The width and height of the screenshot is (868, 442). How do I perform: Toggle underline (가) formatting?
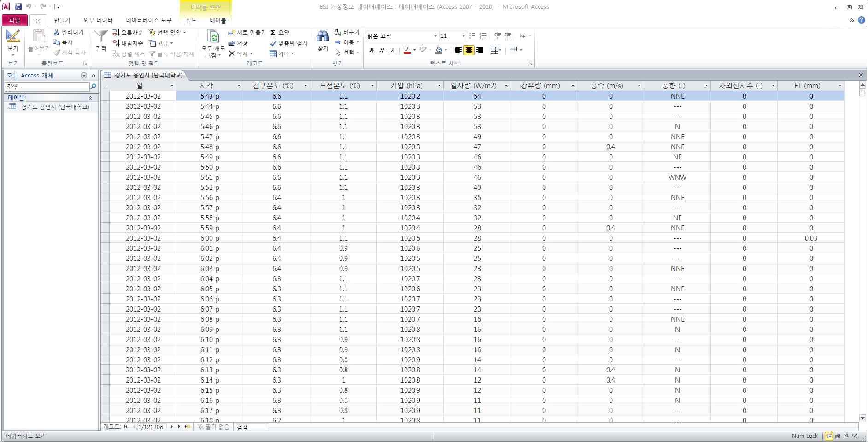tap(393, 50)
